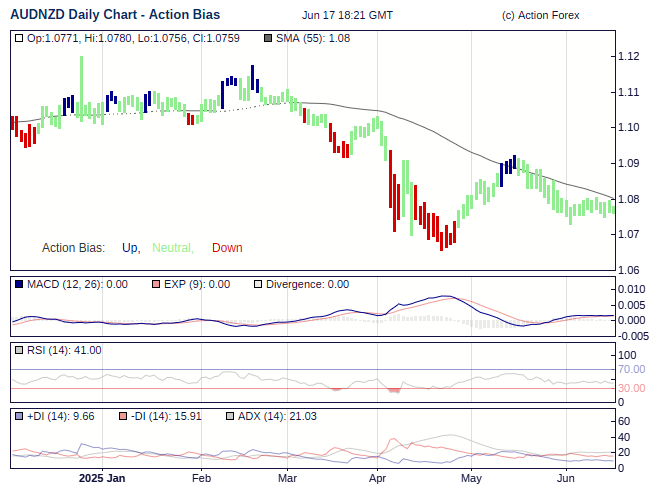Select the green 'Neutral' Action Bias label
This screenshot has height=489, width=650.
(172, 248)
